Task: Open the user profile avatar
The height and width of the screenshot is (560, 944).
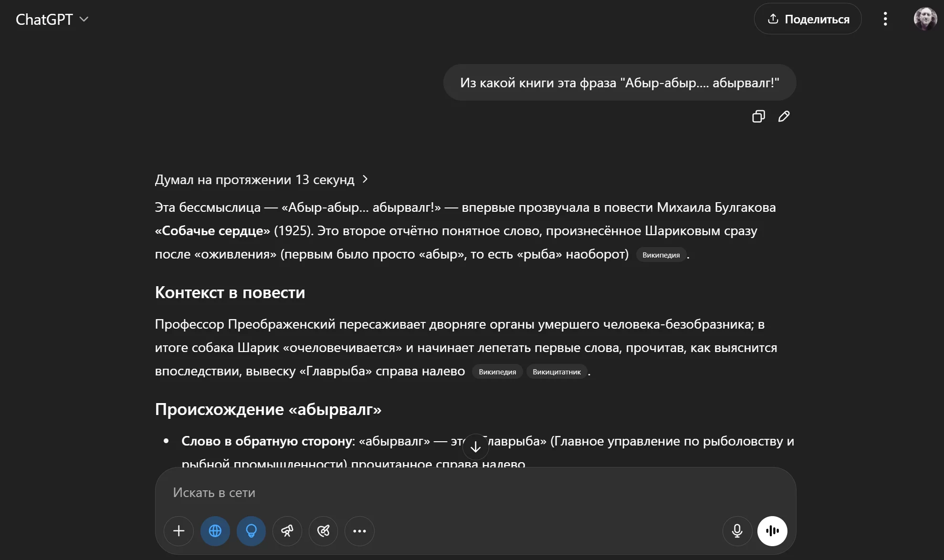Action: [x=925, y=19]
